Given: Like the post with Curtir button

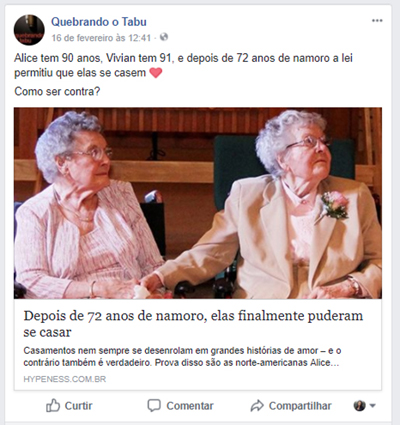Looking at the screenshot, I should (x=69, y=406).
